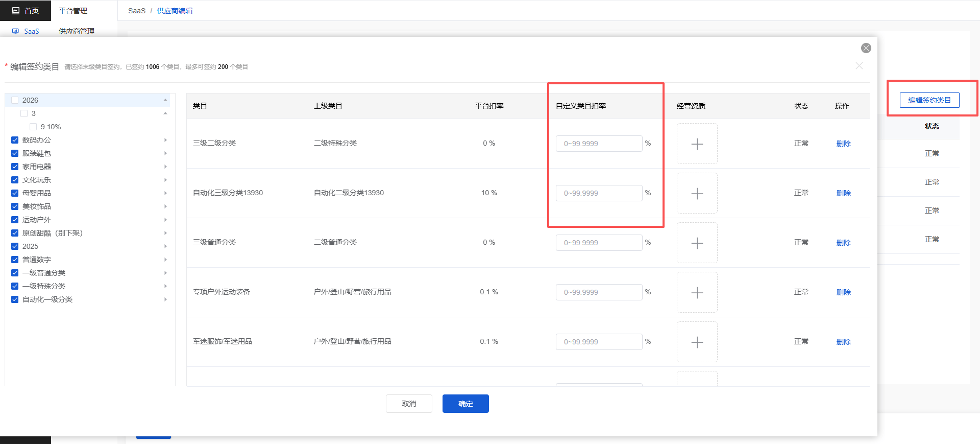Focus custom rate input for 专项户外运动装备
Screen dimensions: 980x444
(599, 292)
